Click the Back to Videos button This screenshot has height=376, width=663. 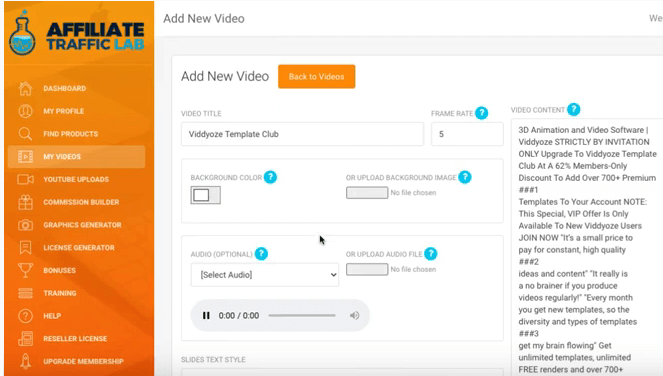[316, 77]
